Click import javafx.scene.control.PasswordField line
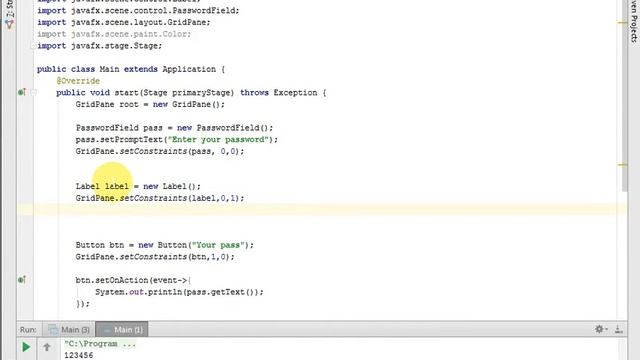Screen dimensions: 640x360 click(138, 10)
